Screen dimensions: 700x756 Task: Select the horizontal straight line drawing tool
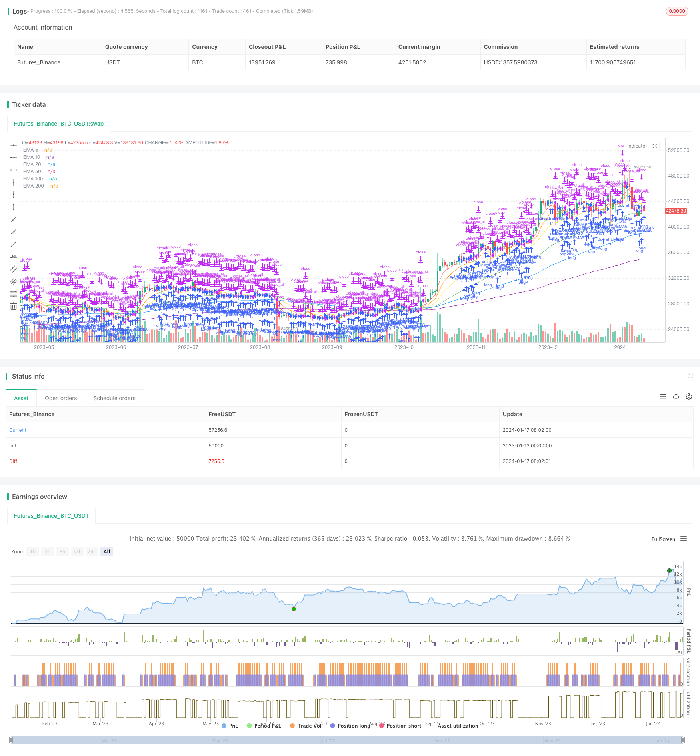tap(14, 145)
